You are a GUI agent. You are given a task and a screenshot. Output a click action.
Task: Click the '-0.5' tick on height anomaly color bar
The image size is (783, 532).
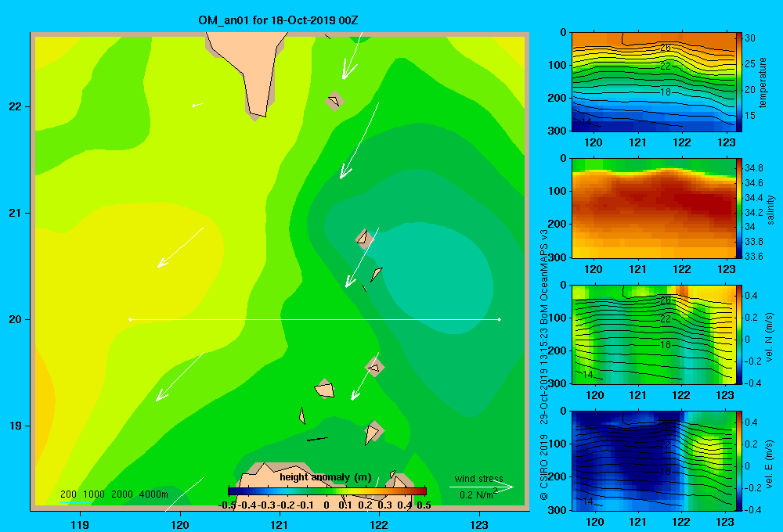(x=228, y=505)
